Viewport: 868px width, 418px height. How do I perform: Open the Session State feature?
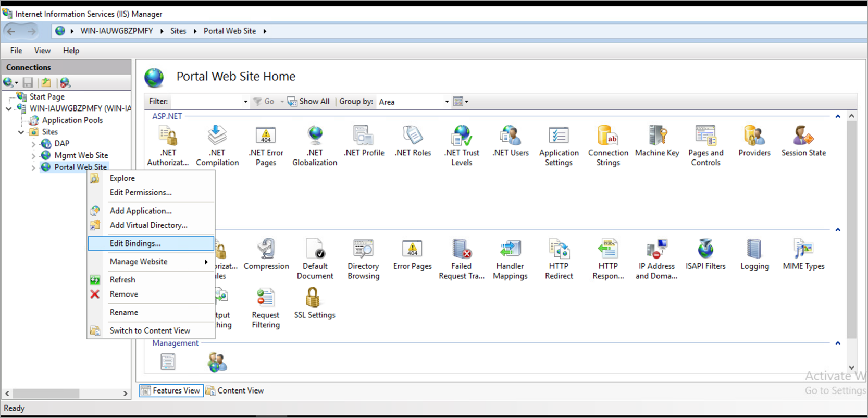tap(803, 141)
